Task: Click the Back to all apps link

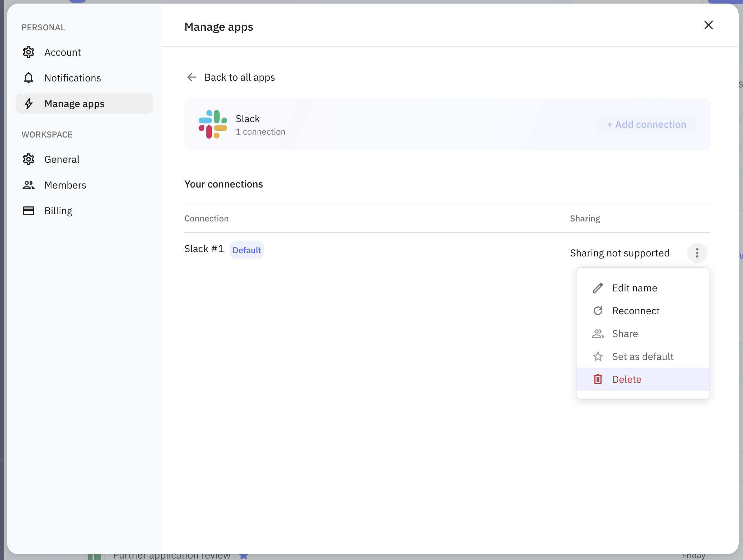Action: pos(240,77)
